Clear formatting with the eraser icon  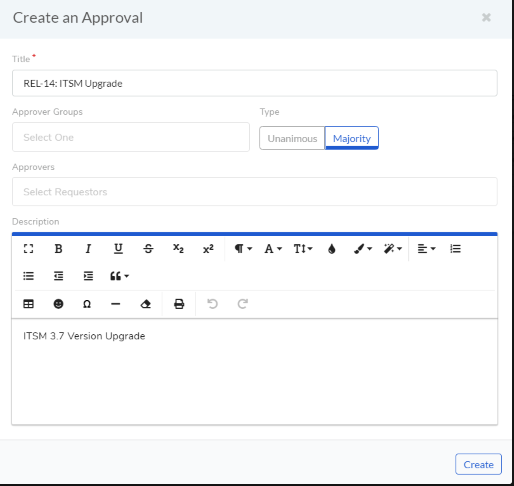[146, 304]
